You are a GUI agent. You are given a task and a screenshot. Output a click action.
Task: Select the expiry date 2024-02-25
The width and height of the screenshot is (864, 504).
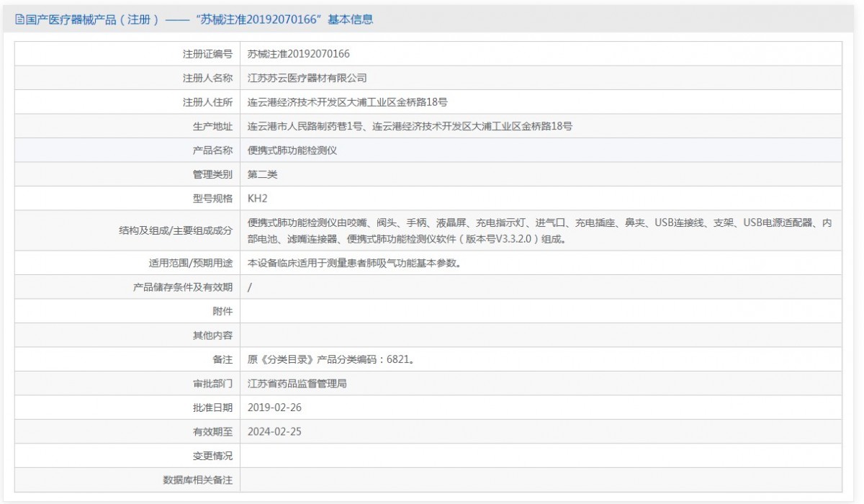274,431
